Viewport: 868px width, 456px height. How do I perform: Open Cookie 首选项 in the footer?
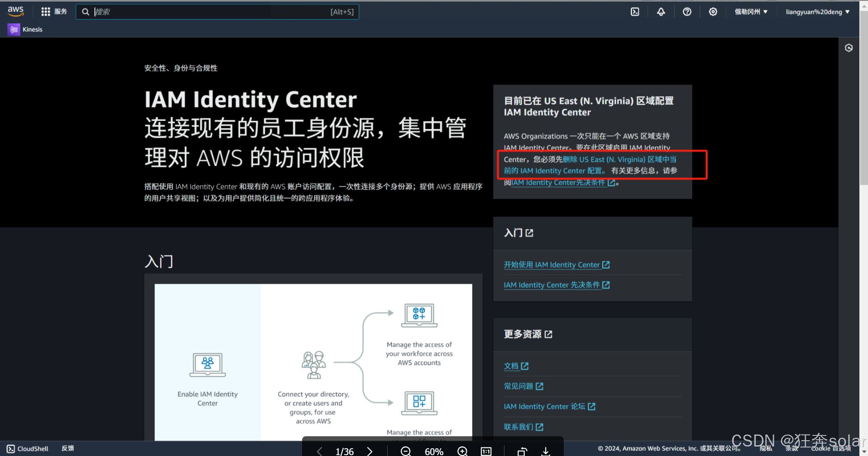[x=831, y=448]
